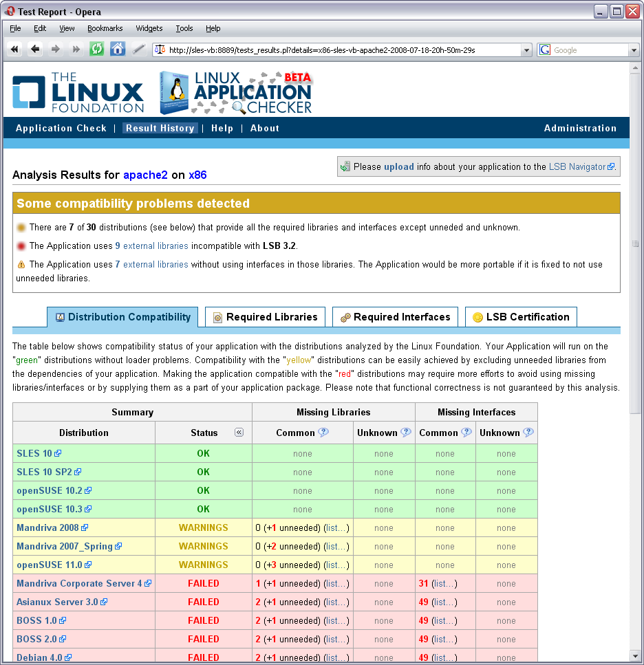Image resolution: width=644 pixels, height=665 pixels.
Task: Open missing interfaces list for Mandriva Corporate Server 4
Action: 444,584
